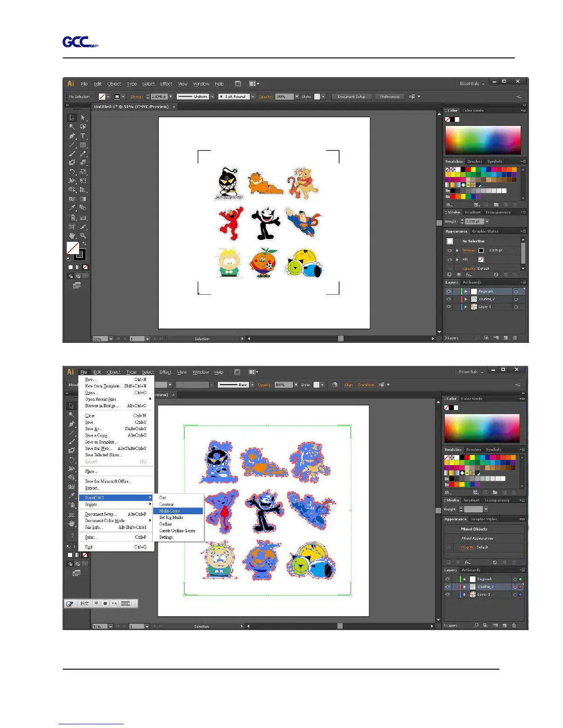Open Weight dropdown in upper Stroke panel
This screenshot has height=728, width=563.
click(487, 222)
